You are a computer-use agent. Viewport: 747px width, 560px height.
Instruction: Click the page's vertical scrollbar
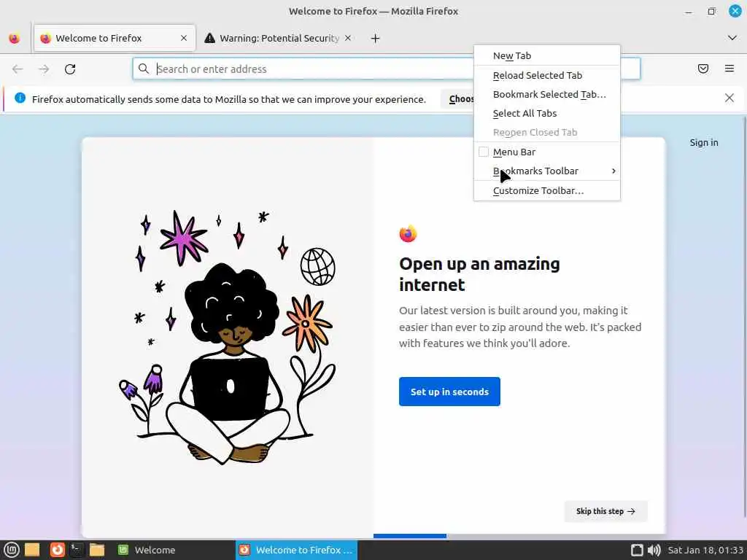coord(743,316)
